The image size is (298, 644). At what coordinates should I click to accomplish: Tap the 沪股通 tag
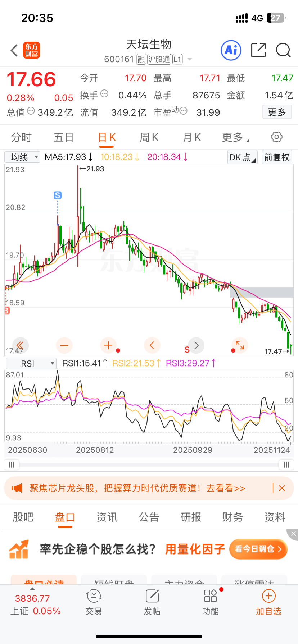[x=159, y=59]
